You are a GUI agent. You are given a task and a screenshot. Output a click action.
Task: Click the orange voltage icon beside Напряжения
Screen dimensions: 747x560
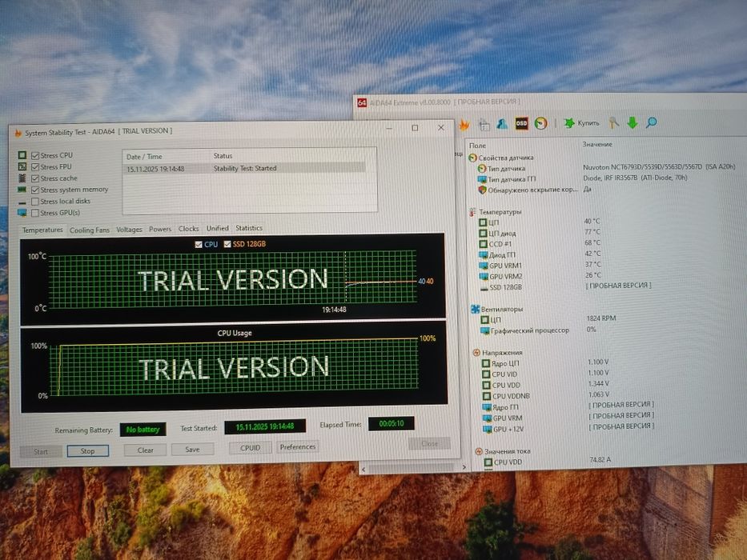[x=476, y=353]
